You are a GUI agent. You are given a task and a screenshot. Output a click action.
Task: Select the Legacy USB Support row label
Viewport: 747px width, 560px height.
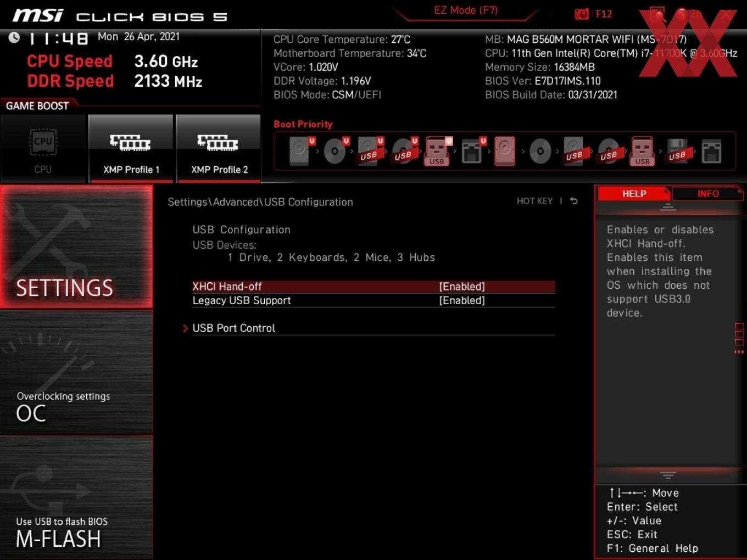(242, 300)
